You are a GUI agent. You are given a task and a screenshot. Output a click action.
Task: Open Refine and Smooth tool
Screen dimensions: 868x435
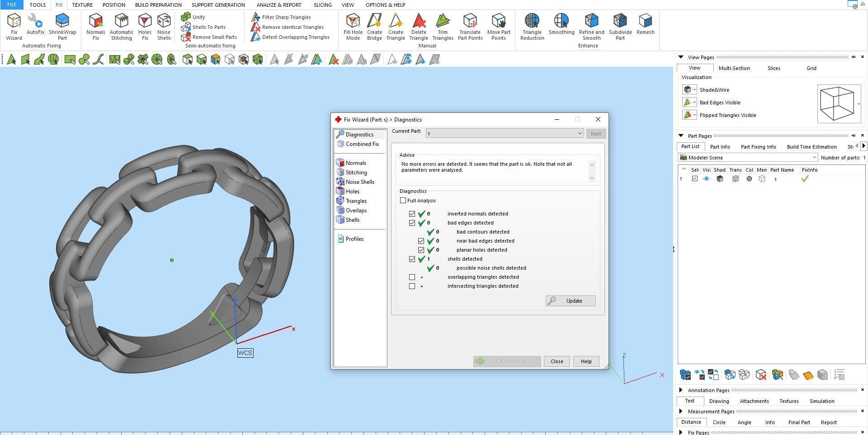(591, 27)
